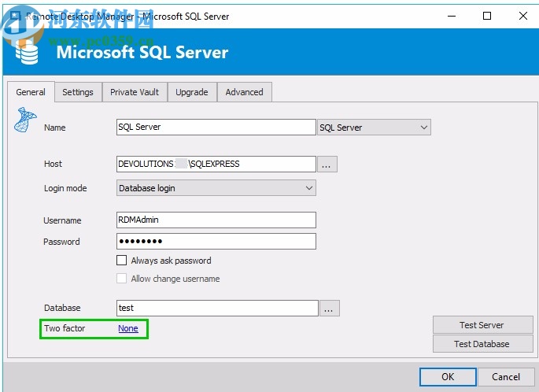Open the Upgrade tab
539x392 pixels.
coord(192,92)
